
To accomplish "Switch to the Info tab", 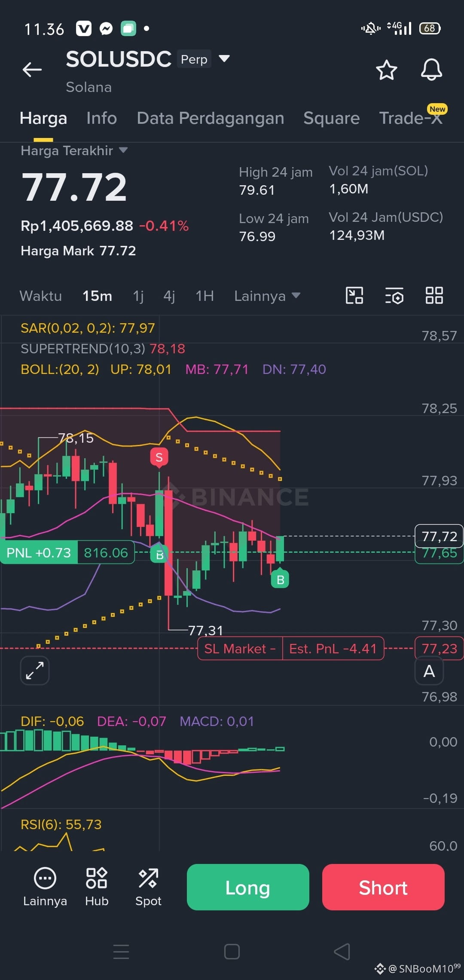I will 101,118.
